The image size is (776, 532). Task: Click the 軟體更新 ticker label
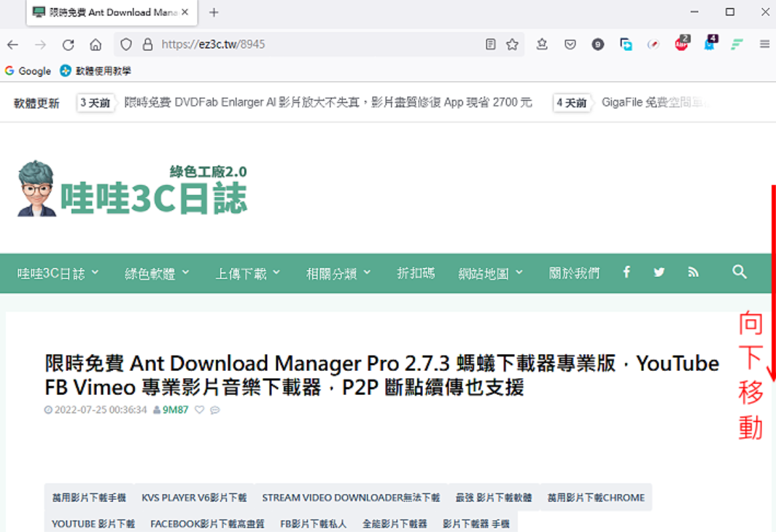[36, 103]
